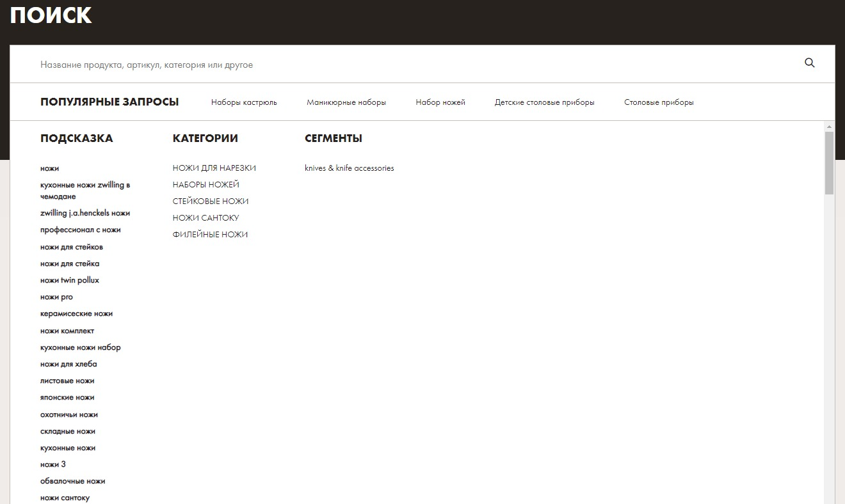Choose ФИЛЕЙНЫЕ НОЖИ category
Viewport: 845px width, 504px height.
[210, 235]
